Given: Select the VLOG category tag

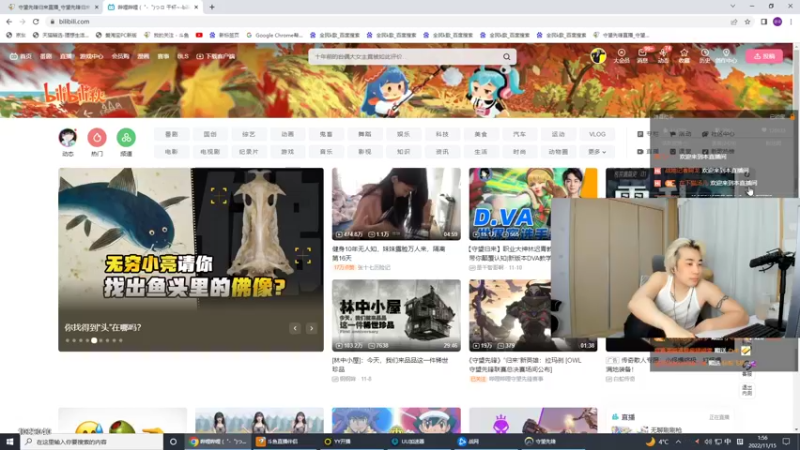Looking at the screenshot, I should tap(597, 134).
